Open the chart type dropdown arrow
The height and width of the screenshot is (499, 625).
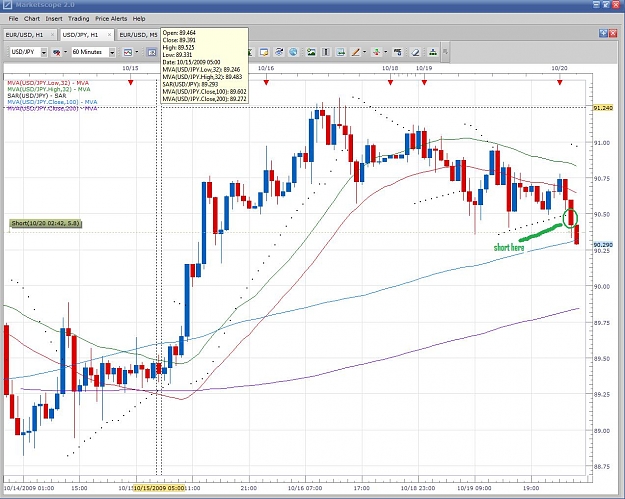point(137,52)
